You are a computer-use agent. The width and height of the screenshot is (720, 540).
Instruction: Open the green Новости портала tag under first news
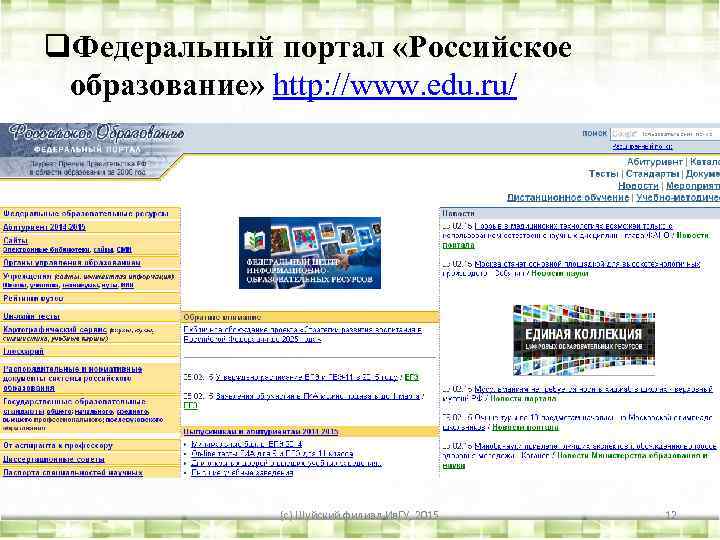578,240
